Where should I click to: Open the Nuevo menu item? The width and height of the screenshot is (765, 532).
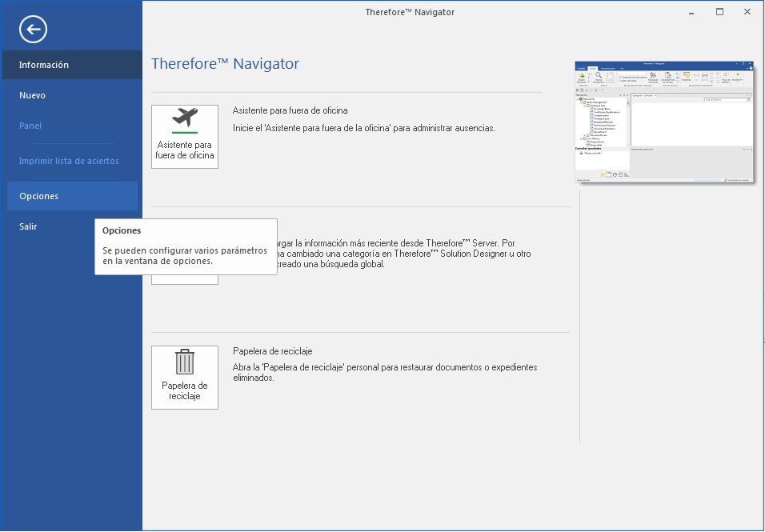tap(33, 95)
